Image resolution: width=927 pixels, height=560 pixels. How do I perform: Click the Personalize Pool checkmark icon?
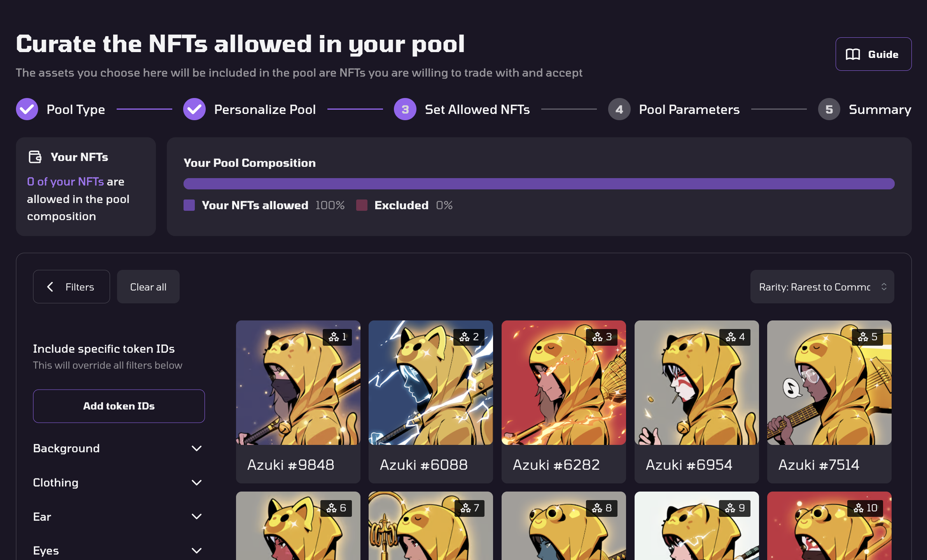[194, 109]
